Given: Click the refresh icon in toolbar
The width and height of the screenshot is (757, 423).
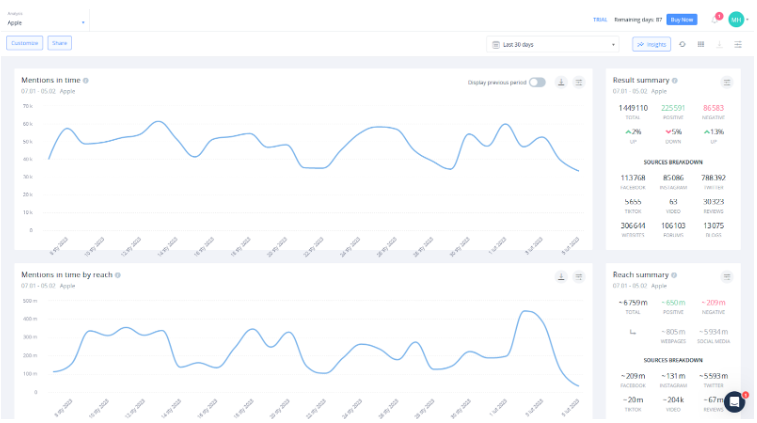Looking at the screenshot, I should click(x=682, y=44).
